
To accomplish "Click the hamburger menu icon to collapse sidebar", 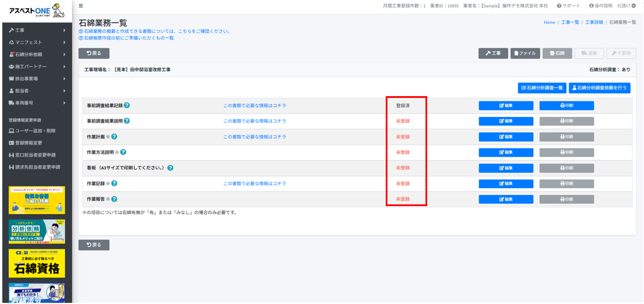I will pyautogui.click(x=81, y=6).
